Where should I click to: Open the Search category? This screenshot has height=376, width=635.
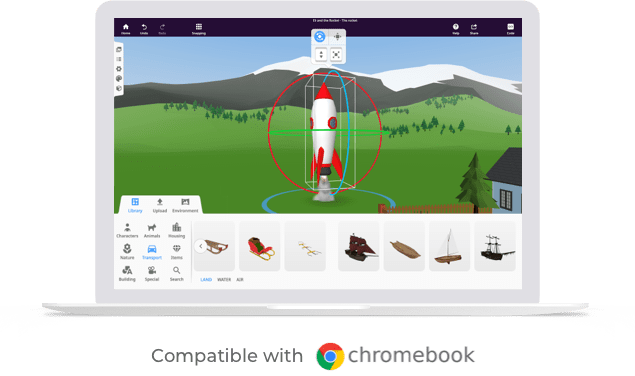pos(177,274)
